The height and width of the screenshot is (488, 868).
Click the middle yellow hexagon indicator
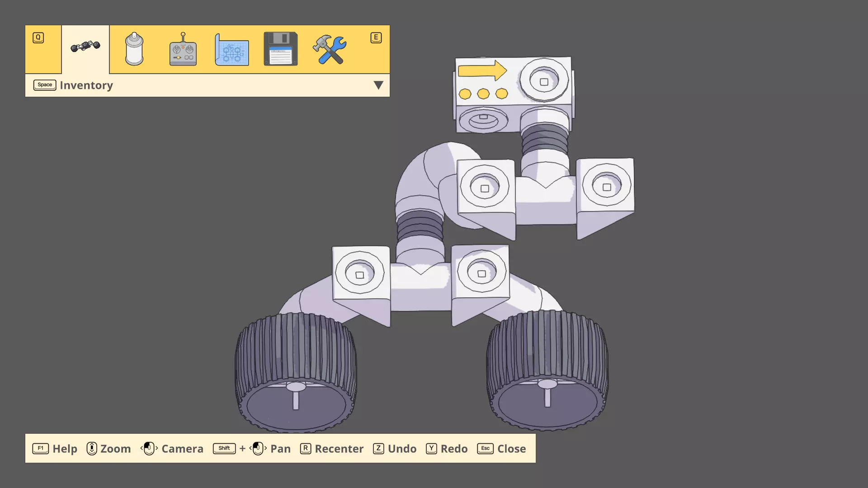(x=483, y=94)
